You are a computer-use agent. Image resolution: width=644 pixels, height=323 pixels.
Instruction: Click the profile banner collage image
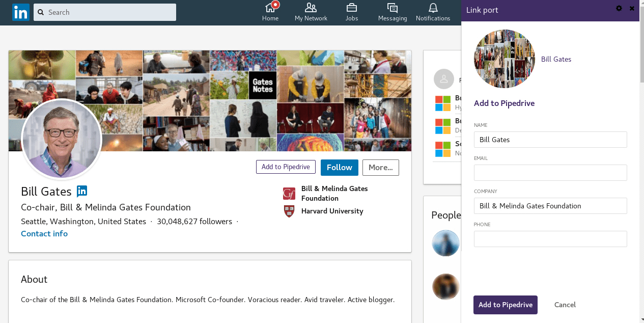click(210, 100)
